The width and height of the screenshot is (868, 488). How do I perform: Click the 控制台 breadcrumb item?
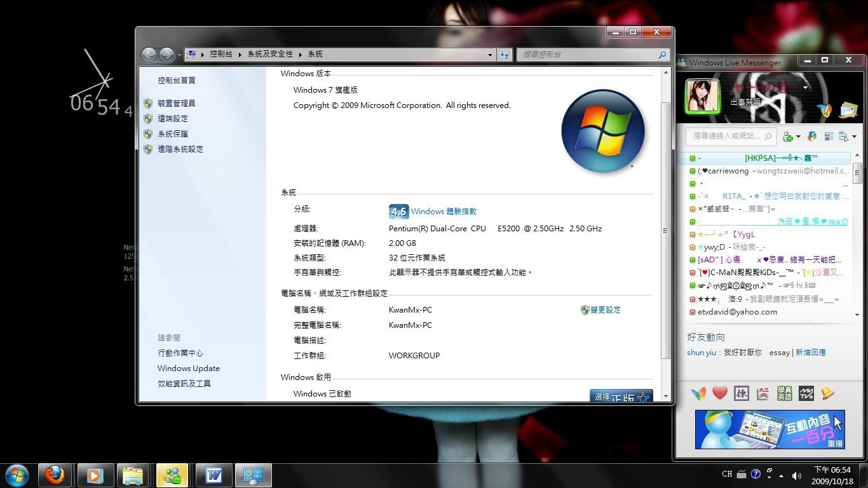click(x=220, y=55)
